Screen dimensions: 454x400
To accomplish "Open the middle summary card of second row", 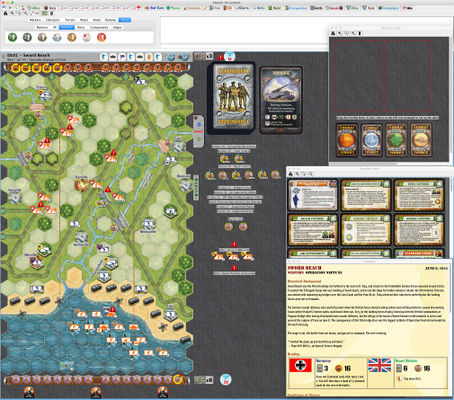I will click(366, 230).
